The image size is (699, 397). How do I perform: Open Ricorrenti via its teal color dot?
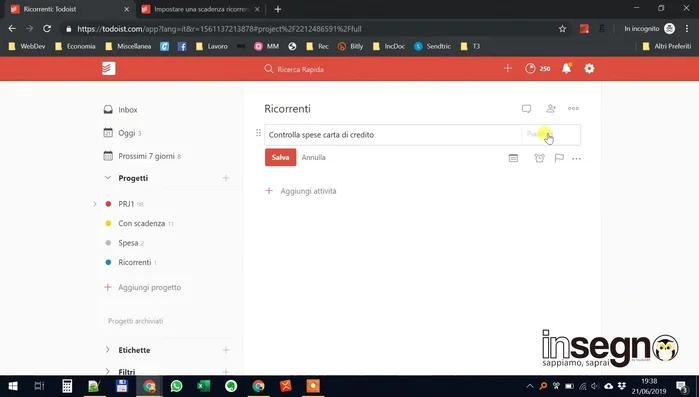tap(108, 262)
